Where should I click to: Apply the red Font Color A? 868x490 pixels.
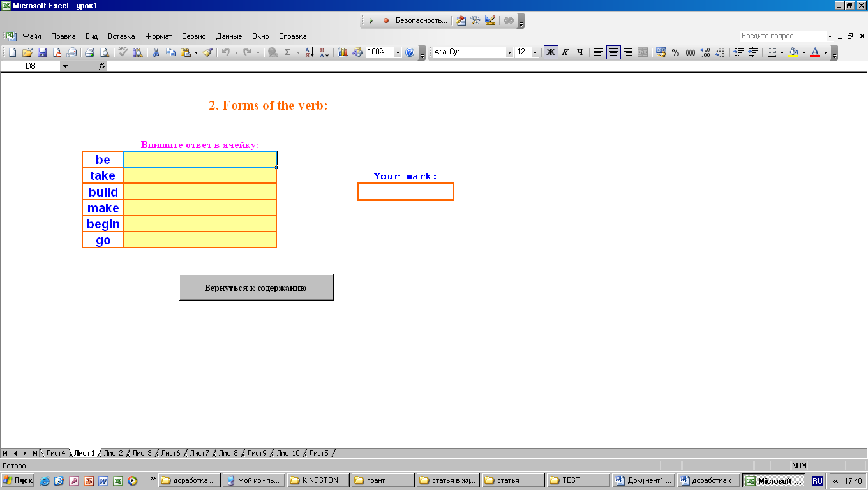815,52
